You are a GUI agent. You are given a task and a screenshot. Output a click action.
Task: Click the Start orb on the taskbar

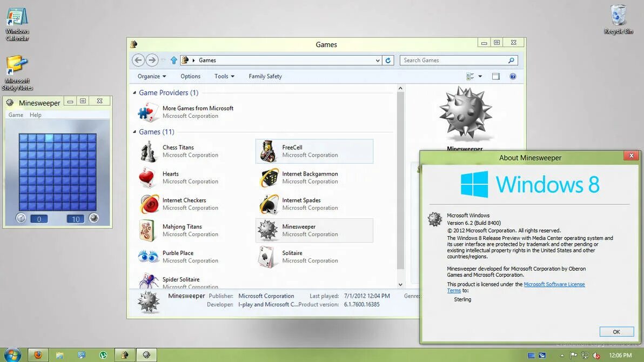tap(12, 354)
